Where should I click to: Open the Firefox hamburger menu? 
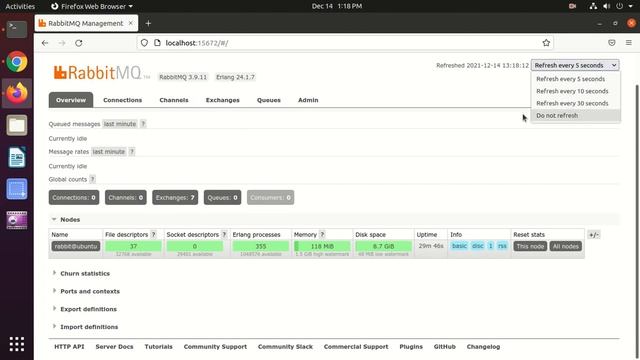click(629, 43)
